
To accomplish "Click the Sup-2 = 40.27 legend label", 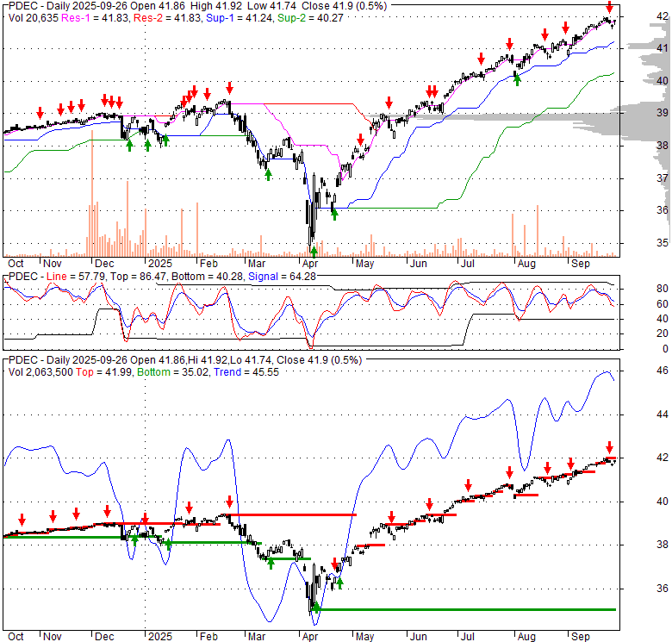I will (x=310, y=18).
